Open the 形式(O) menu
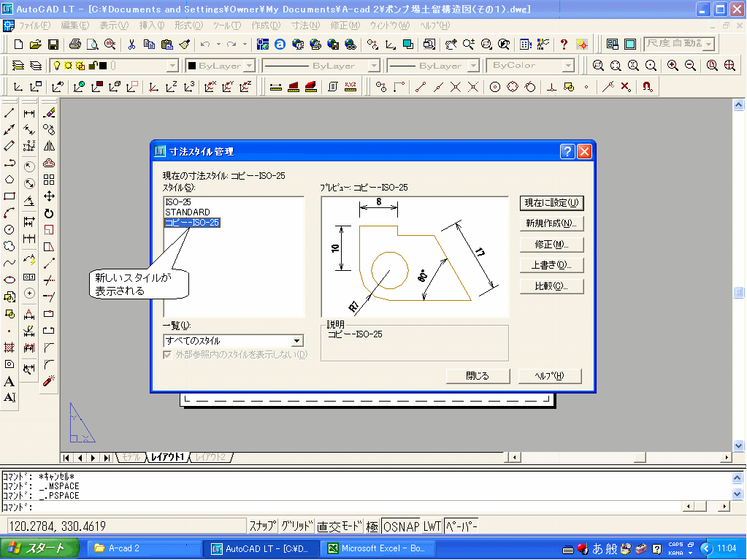The width and height of the screenshot is (747, 560). click(188, 26)
